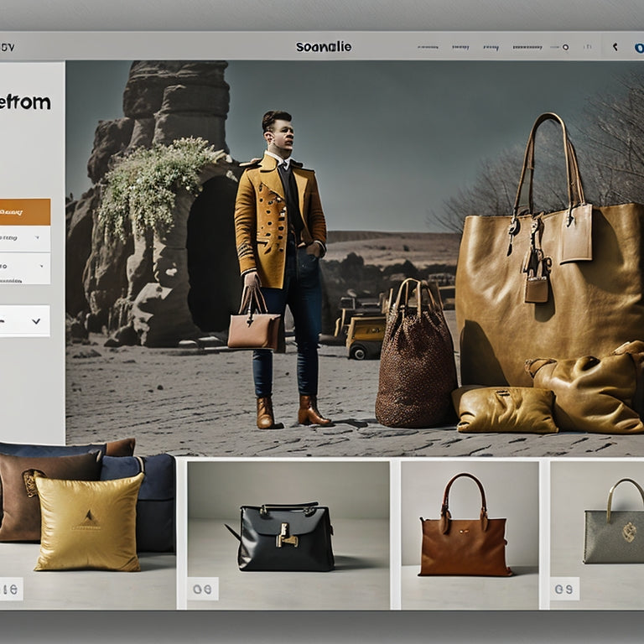Expand the first dropdown below the orange filter
The image size is (644, 644).
click(x=24, y=239)
